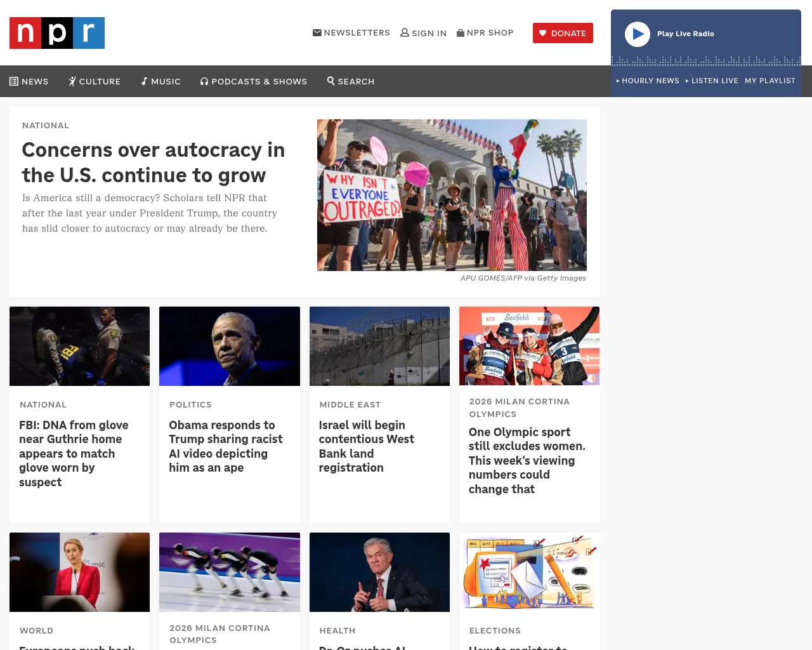Click the Search magnifier icon
812x650 pixels.
331,81
